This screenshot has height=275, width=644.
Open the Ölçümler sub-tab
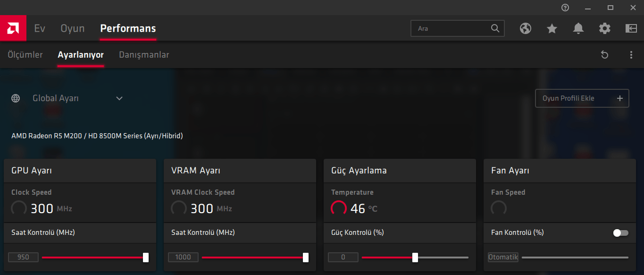pos(25,55)
